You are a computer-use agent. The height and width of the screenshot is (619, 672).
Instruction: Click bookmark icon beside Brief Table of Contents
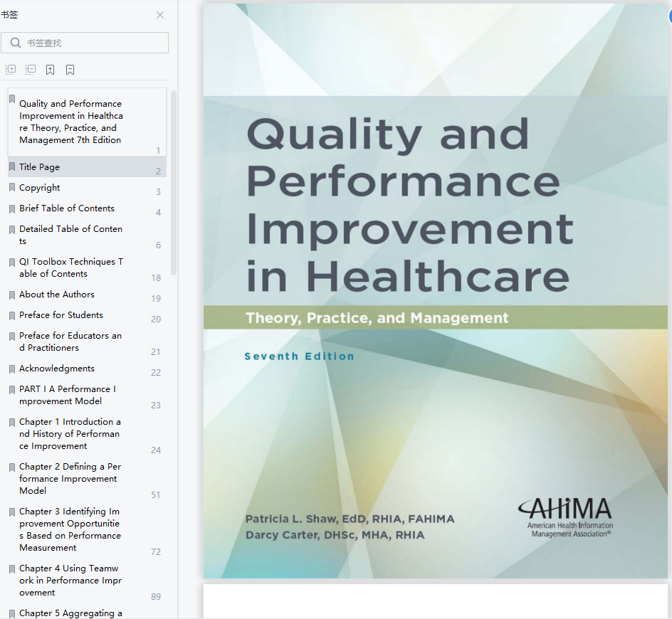[x=12, y=208]
